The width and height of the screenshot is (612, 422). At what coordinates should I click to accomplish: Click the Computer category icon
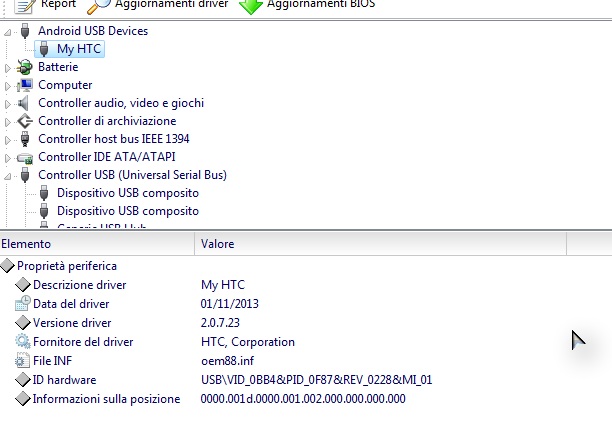point(25,85)
